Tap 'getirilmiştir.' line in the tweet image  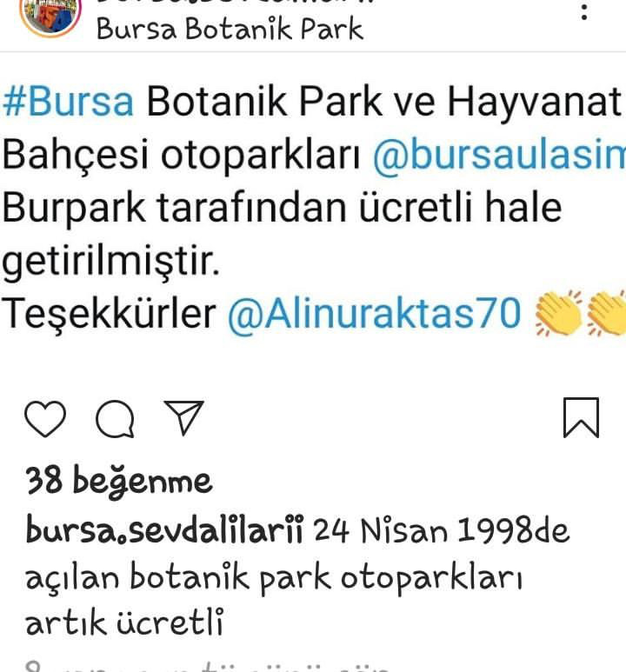[110, 262]
